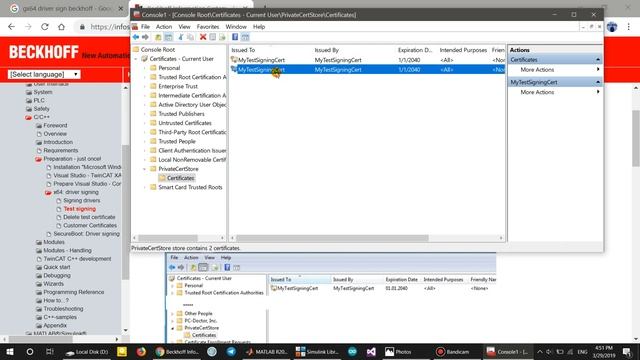The image size is (640, 360).
Task: Open Favorites menu in Console1
Action: click(208, 27)
